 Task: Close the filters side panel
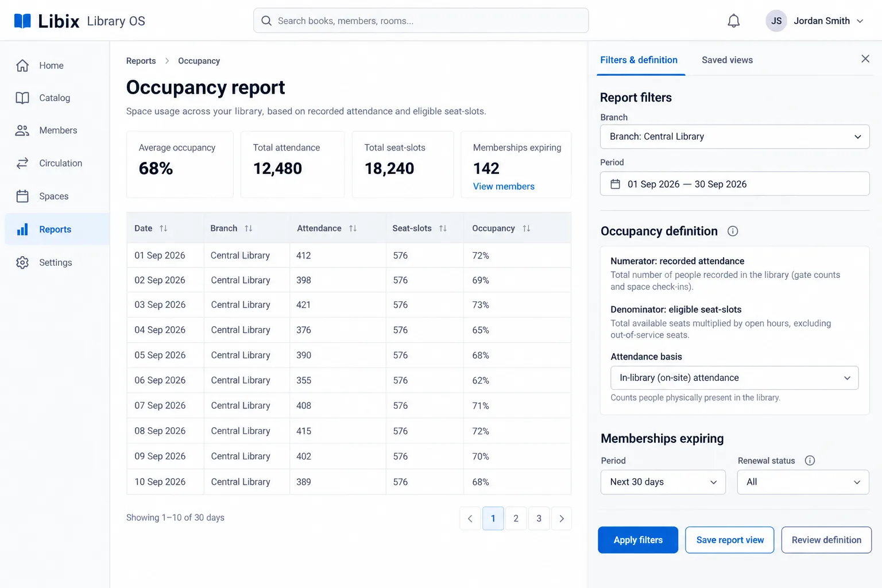[x=865, y=59]
